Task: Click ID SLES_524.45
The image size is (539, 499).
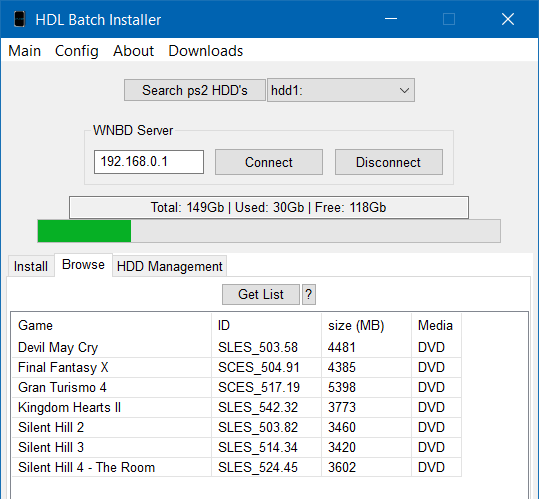Action: coord(258,467)
